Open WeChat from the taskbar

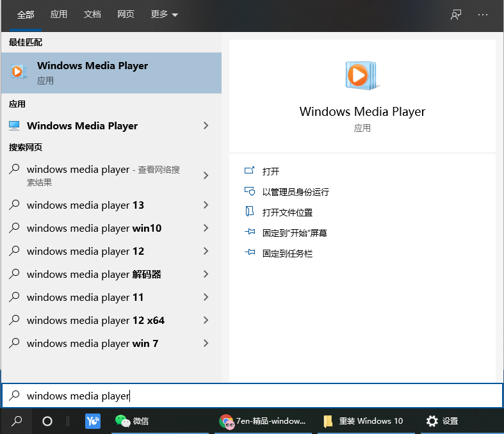pos(132,421)
